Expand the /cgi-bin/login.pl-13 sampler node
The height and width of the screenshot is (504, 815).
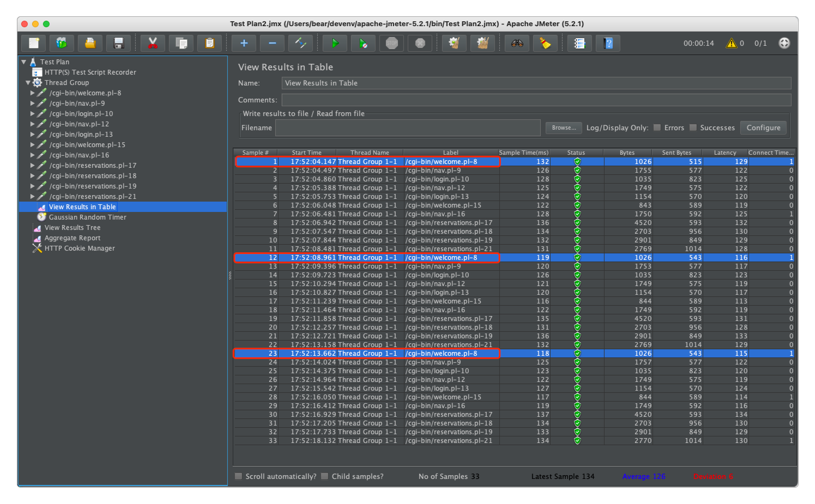(x=33, y=135)
